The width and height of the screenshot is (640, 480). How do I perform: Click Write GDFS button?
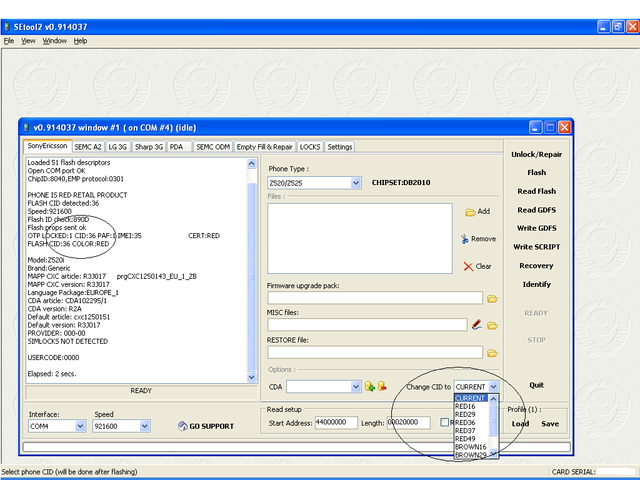click(x=536, y=228)
